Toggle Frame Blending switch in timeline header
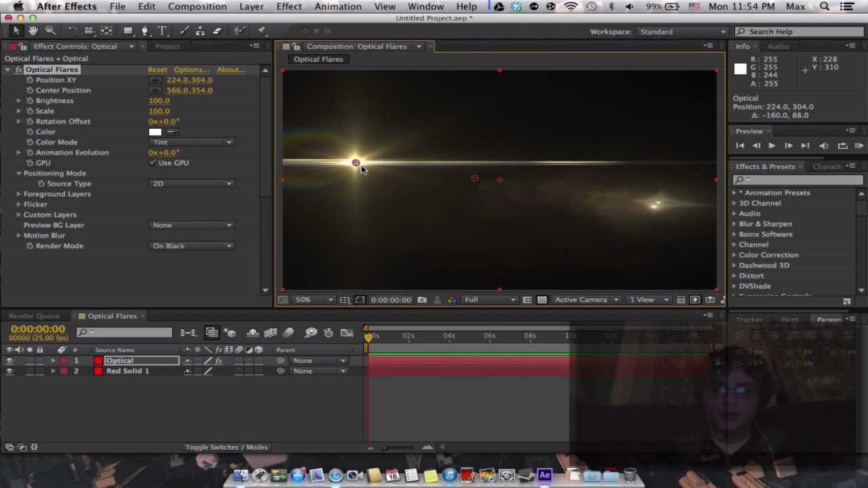The image size is (868, 488). [271, 332]
